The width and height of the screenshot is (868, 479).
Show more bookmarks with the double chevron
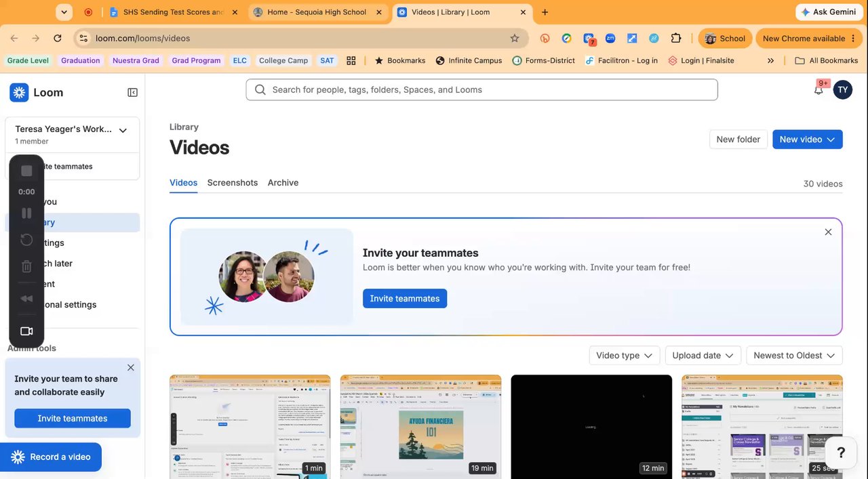[770, 60]
